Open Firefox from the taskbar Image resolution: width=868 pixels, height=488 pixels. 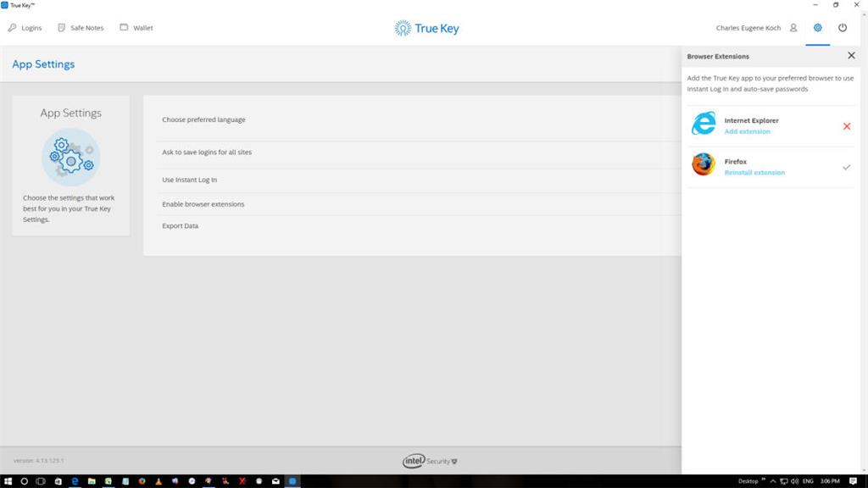pos(142,481)
